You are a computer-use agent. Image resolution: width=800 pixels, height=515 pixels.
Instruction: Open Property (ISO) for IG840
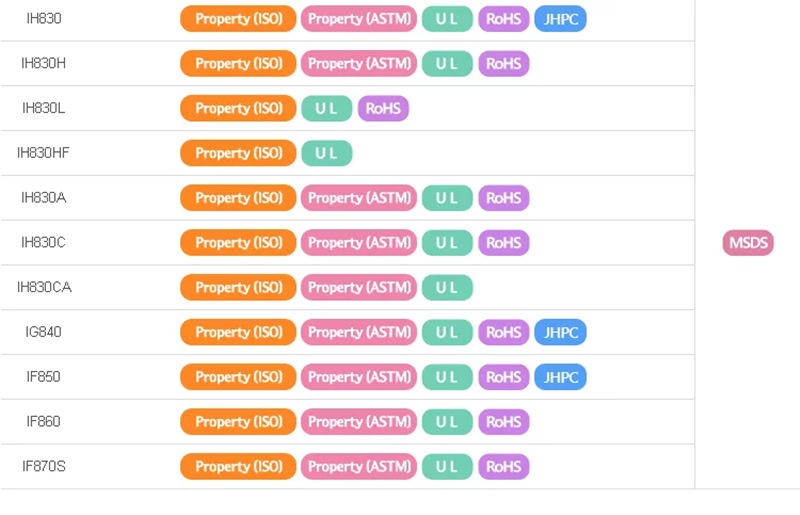(238, 332)
